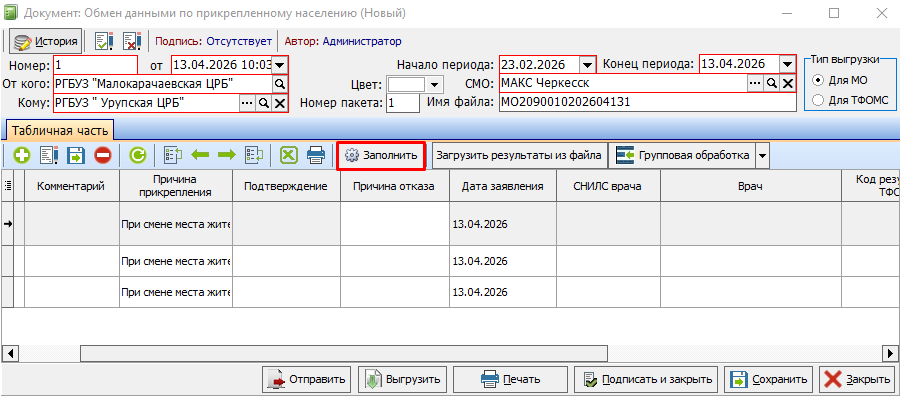Screen dimensions: 901x399
Task: Click Загрузить результаты из файла
Action: pos(518,155)
